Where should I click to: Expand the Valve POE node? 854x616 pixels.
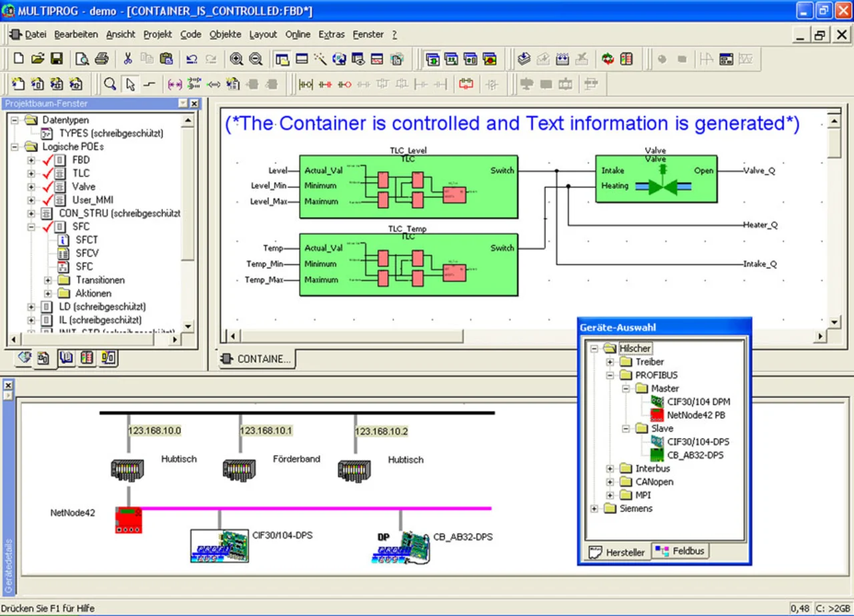31,187
